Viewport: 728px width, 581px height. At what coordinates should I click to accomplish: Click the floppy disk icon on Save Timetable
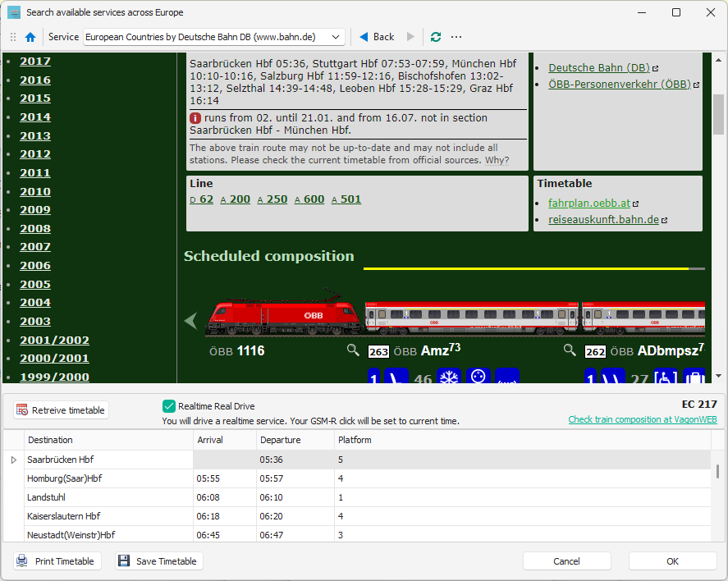click(124, 561)
